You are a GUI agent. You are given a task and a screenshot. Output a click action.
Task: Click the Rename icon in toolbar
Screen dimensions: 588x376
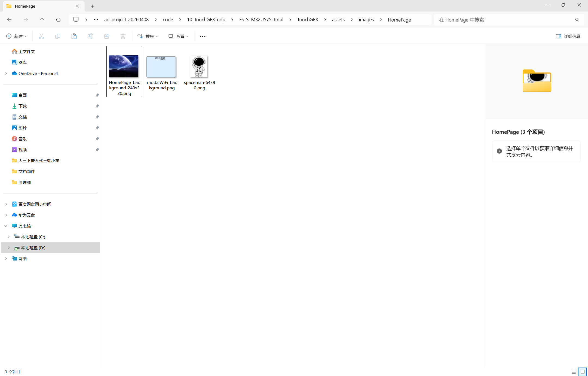90,36
